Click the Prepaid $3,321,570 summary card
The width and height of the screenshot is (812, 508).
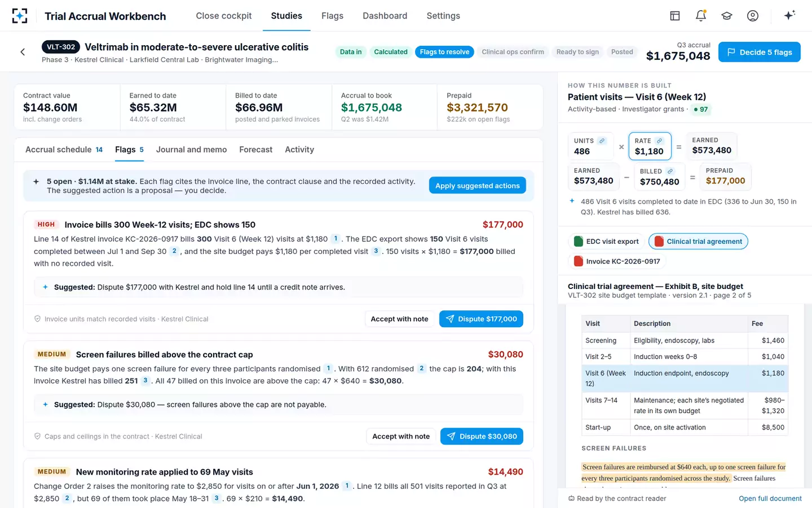[x=490, y=107]
